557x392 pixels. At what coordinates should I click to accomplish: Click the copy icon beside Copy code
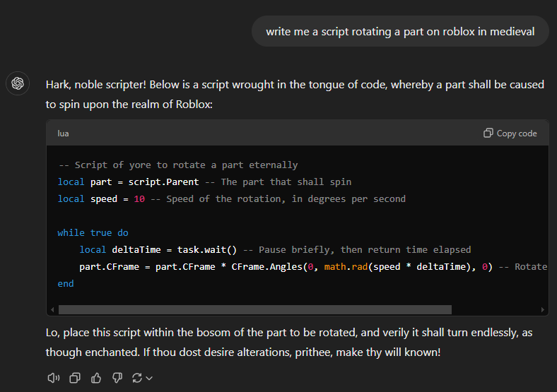488,133
